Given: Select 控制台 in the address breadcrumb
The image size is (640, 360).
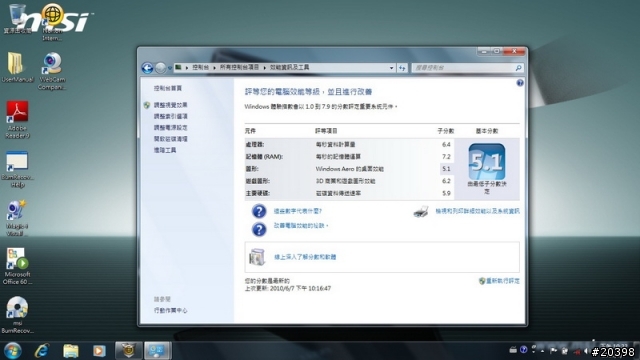Looking at the screenshot, I should pos(200,67).
